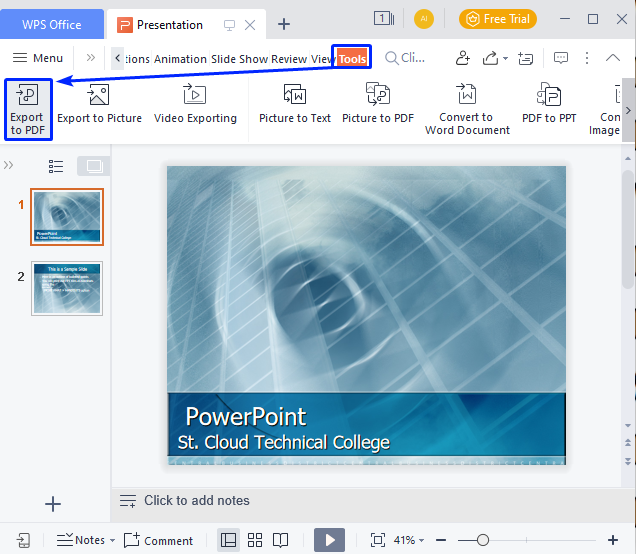Switch to the Animation tab

[x=180, y=59]
